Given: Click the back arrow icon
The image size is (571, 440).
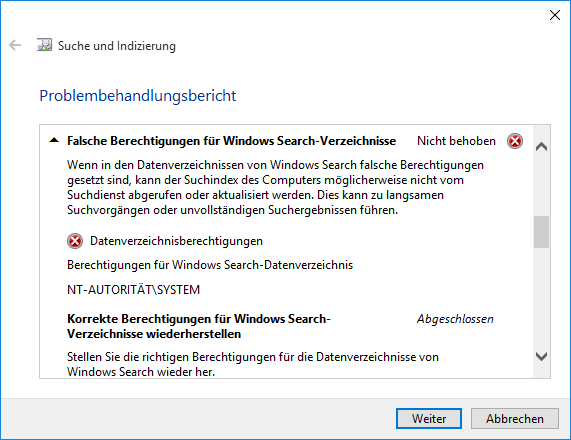Looking at the screenshot, I should (15, 46).
